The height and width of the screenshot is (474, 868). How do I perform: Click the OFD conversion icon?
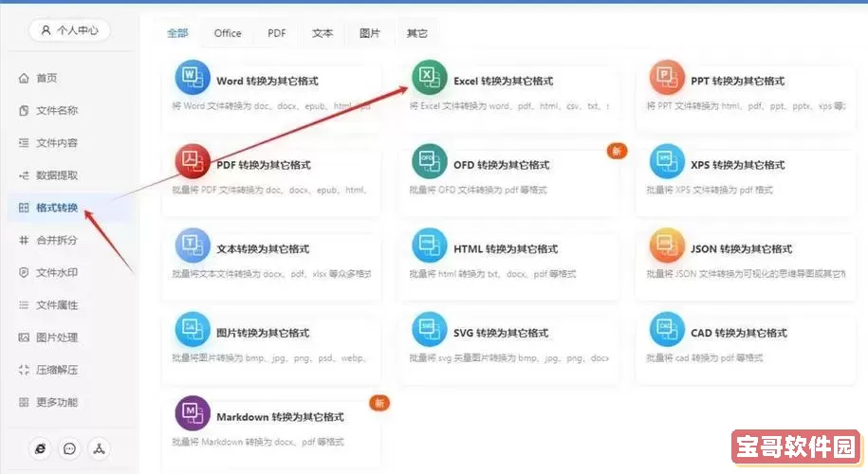pyautogui.click(x=429, y=162)
